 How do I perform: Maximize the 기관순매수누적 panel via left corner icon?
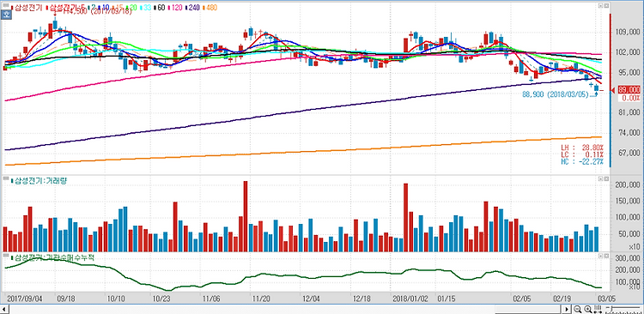600,256
